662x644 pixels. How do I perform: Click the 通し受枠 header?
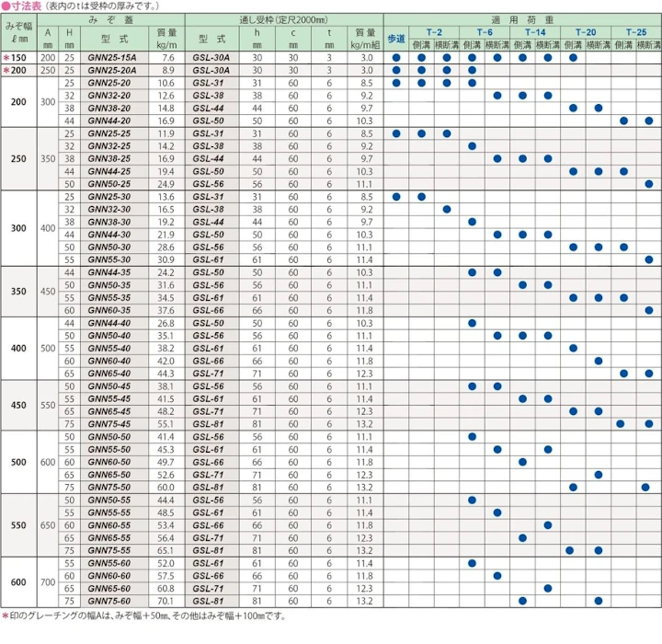click(284, 20)
